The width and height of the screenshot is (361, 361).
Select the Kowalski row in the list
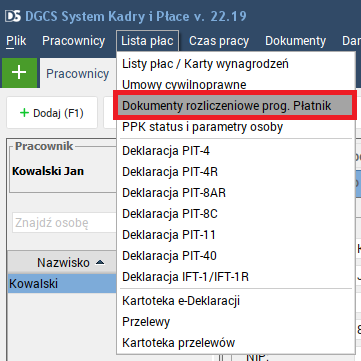pos(62,284)
